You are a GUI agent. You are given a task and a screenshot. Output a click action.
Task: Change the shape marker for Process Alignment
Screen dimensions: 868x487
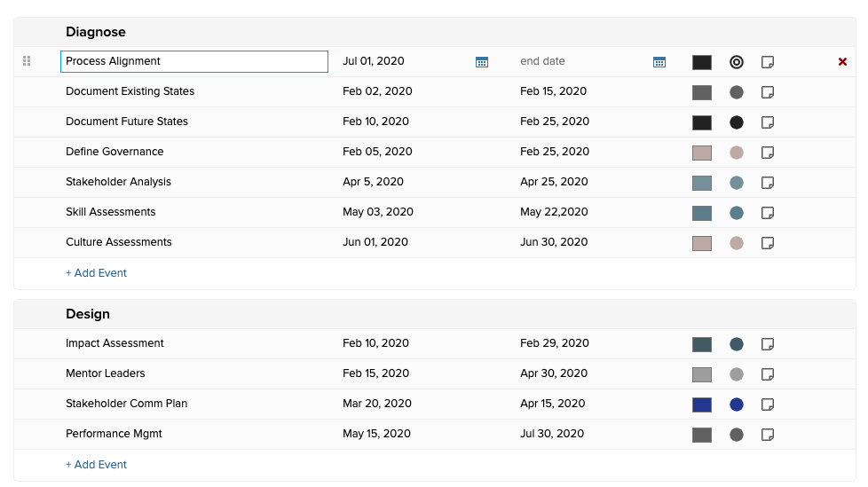(x=737, y=62)
